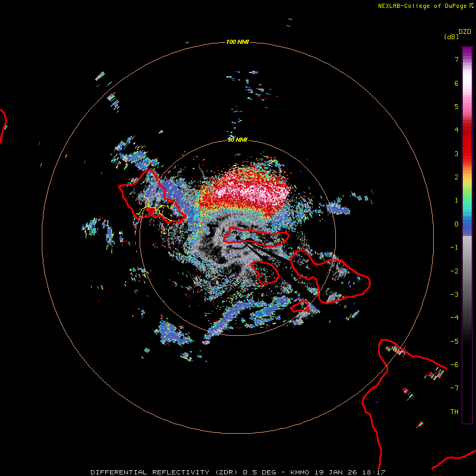Click the -3 dB tick label on the color scale
Image resolution: width=476 pixels, height=476 pixels.
[x=454, y=295]
